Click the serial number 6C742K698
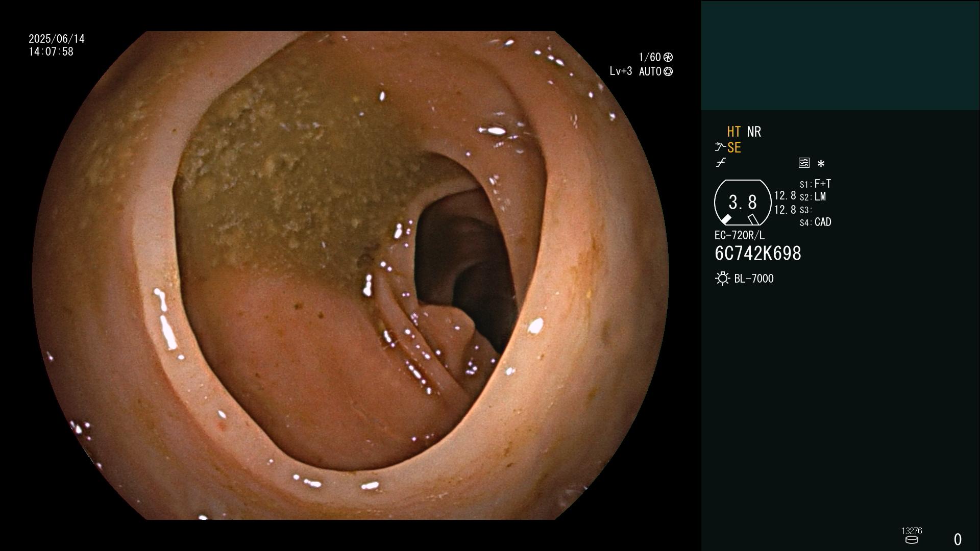The width and height of the screenshot is (980, 551). pos(758,254)
